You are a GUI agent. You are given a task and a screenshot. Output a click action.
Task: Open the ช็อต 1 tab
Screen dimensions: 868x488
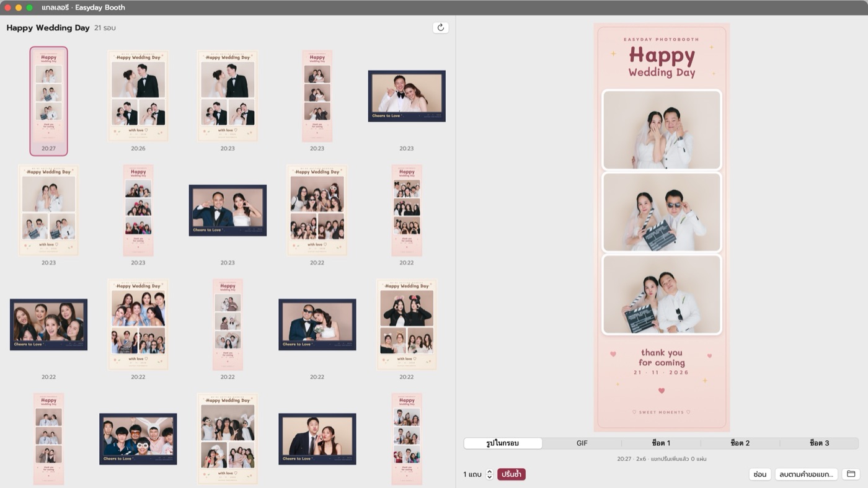point(661,443)
